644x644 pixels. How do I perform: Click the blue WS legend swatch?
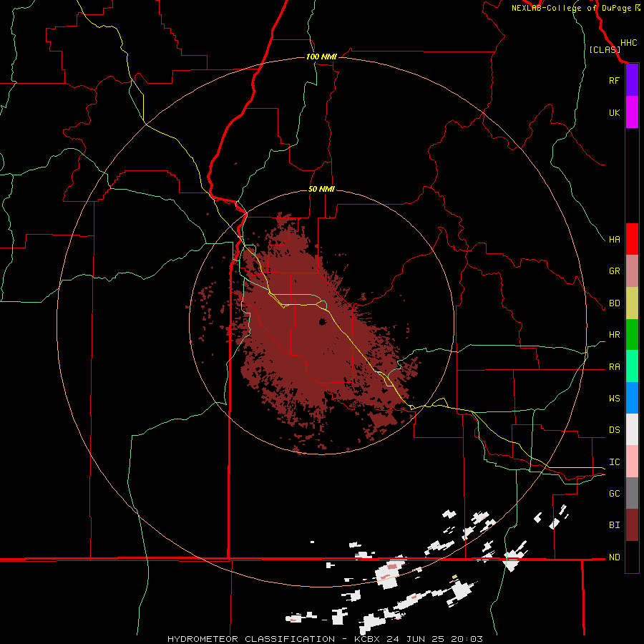coord(632,398)
